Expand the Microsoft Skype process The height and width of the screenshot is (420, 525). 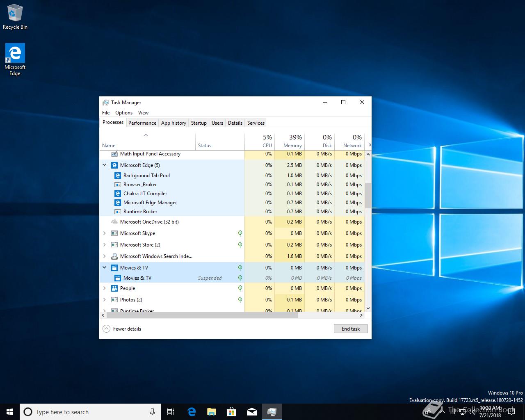104,233
